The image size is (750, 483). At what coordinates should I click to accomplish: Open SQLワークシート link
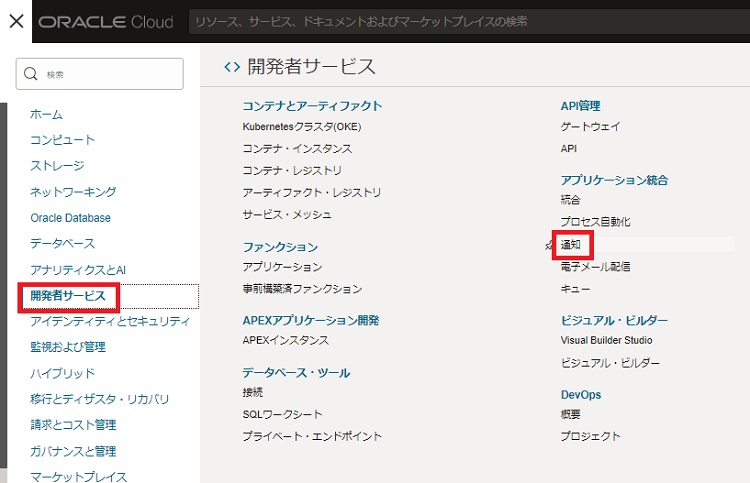(283, 414)
